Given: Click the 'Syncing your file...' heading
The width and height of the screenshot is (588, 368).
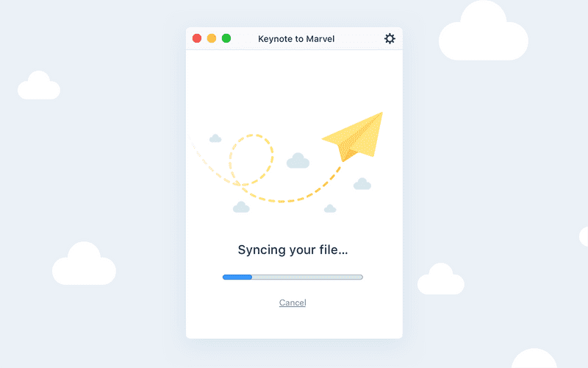Looking at the screenshot, I should click(293, 250).
